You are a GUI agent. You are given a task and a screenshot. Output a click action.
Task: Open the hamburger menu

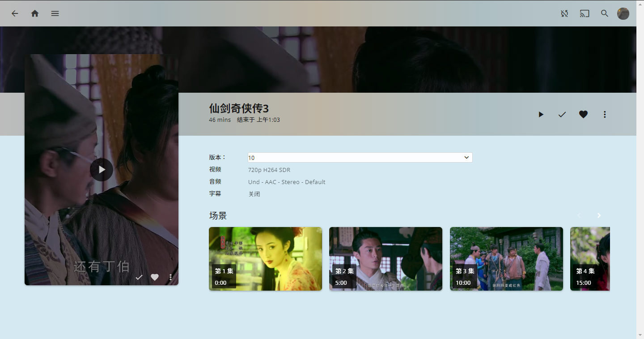55,13
